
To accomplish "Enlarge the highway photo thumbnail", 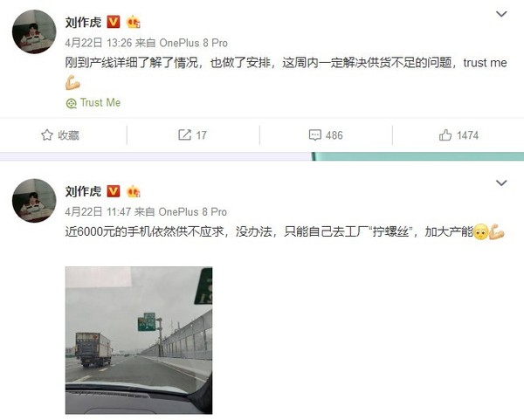I will (139, 341).
